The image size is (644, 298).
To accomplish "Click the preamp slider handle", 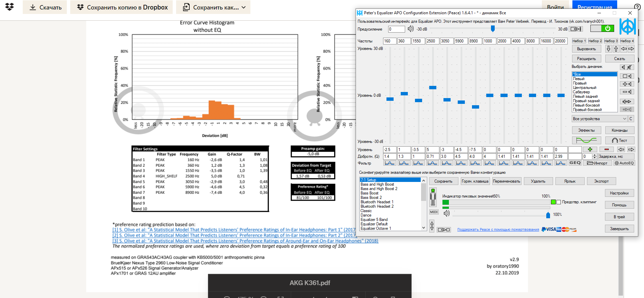I will (x=493, y=29).
